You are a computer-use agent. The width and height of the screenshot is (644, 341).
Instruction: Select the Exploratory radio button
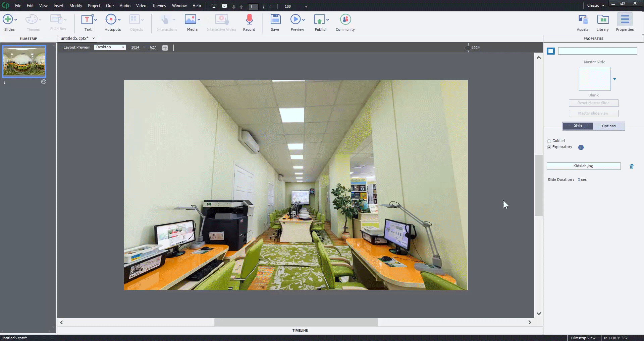click(549, 147)
